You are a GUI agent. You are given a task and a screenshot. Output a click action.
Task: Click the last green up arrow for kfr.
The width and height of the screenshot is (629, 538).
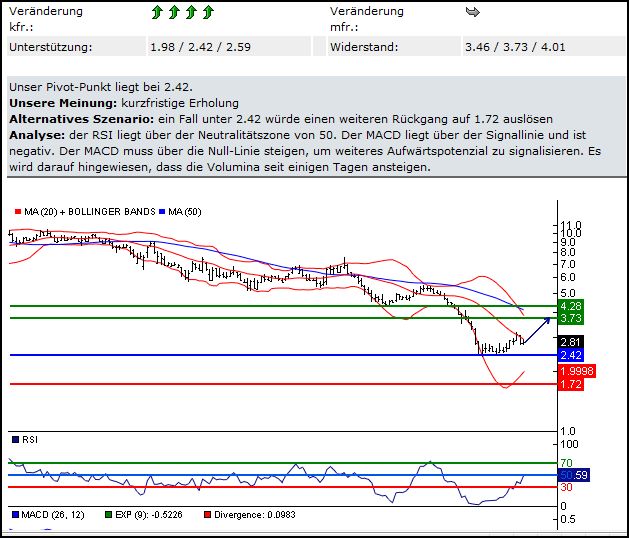208,13
